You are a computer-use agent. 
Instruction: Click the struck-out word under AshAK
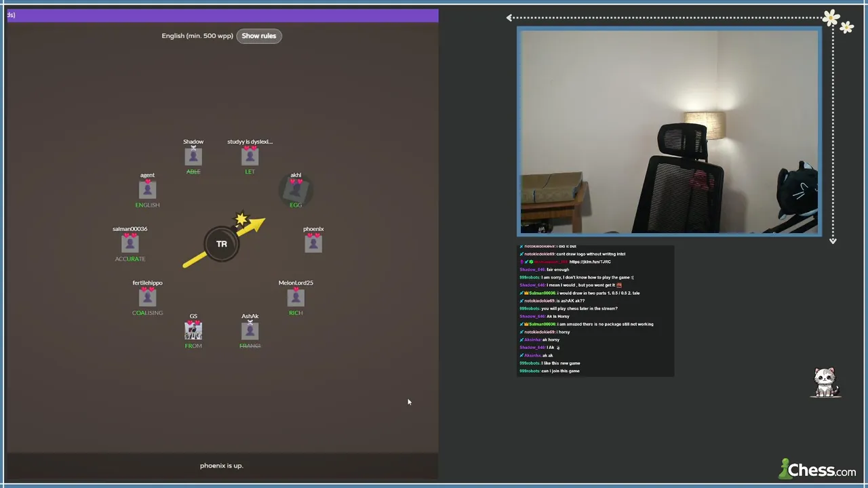250,346
